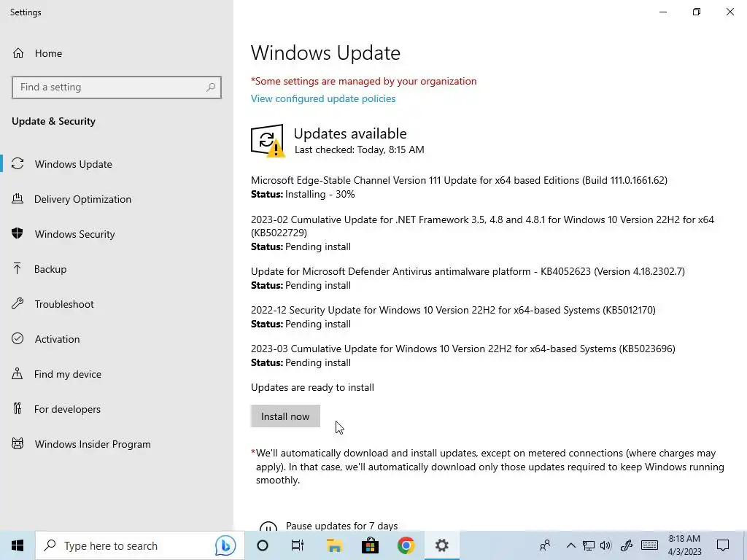This screenshot has width=747, height=560.
Task: Click the Install now button
Action: [285, 416]
